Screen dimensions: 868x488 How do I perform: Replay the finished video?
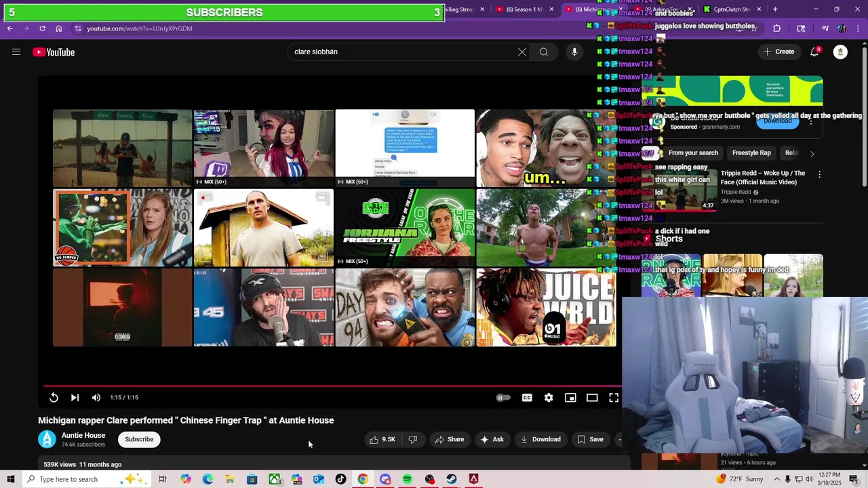coord(54,398)
